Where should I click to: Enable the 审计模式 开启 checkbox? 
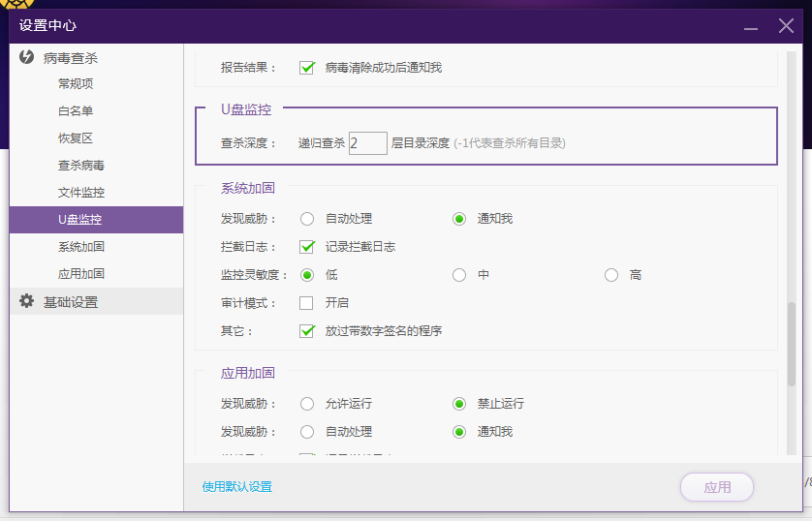pyautogui.click(x=307, y=303)
